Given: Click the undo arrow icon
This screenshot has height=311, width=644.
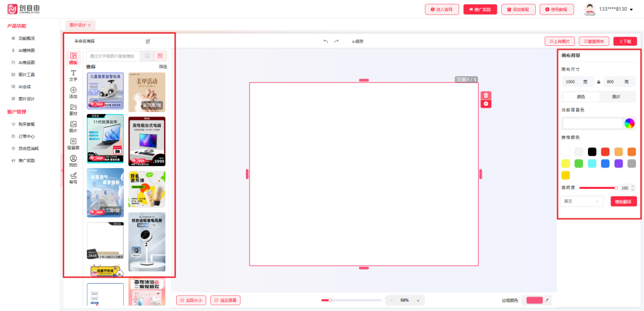Looking at the screenshot, I should tap(326, 42).
